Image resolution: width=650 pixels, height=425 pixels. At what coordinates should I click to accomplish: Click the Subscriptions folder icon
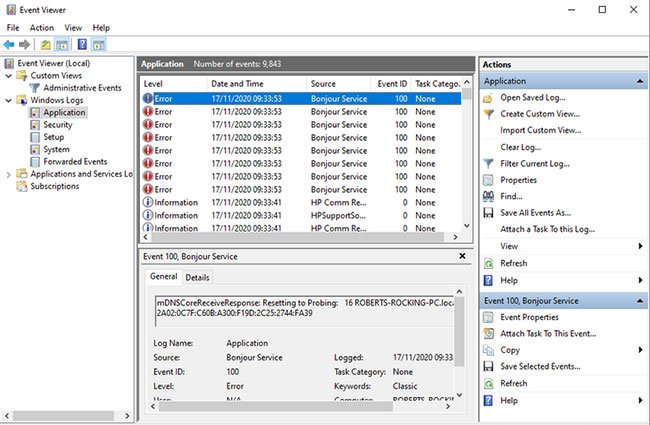coord(22,186)
